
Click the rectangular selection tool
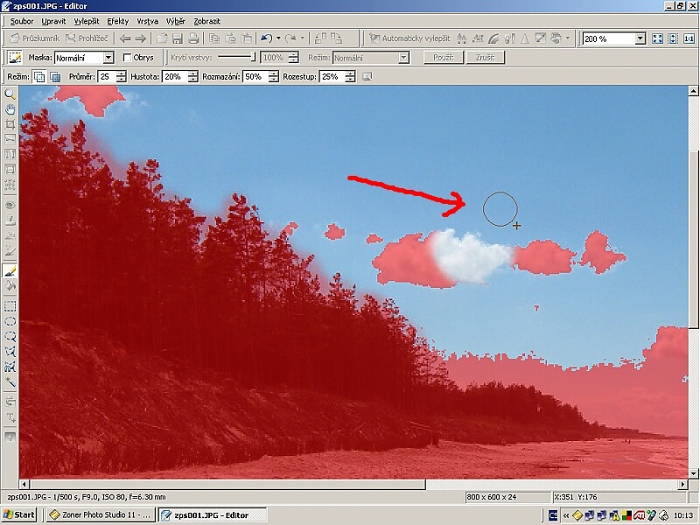(x=10, y=306)
